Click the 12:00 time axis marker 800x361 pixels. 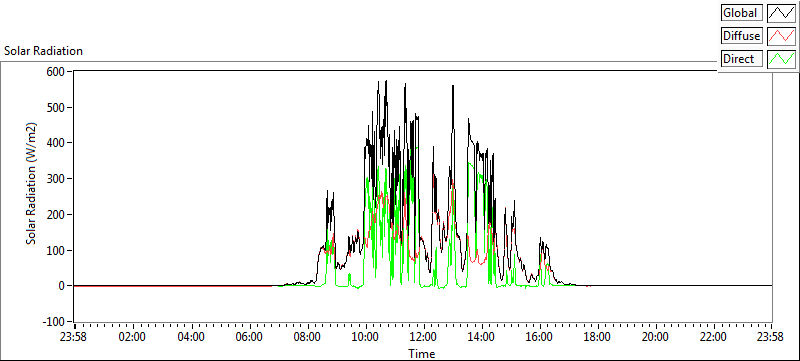[x=423, y=337]
